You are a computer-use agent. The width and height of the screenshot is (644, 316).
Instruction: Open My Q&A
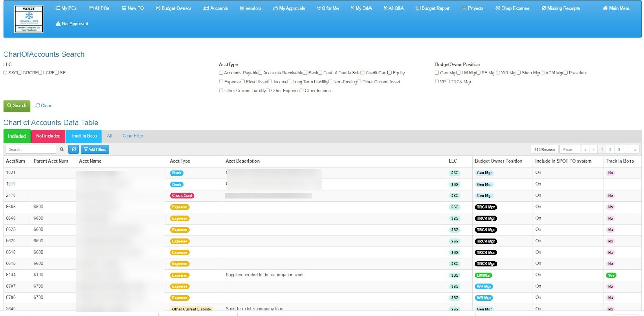361,8
